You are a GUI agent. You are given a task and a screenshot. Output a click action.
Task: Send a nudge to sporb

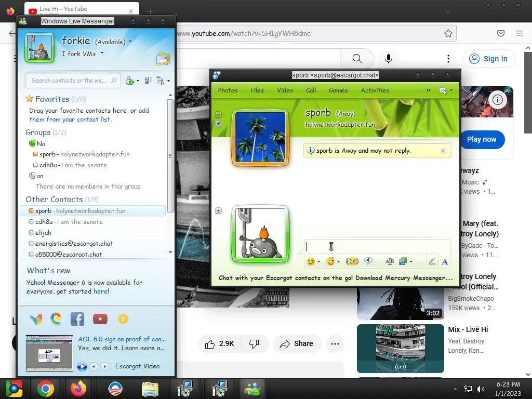[352, 261]
